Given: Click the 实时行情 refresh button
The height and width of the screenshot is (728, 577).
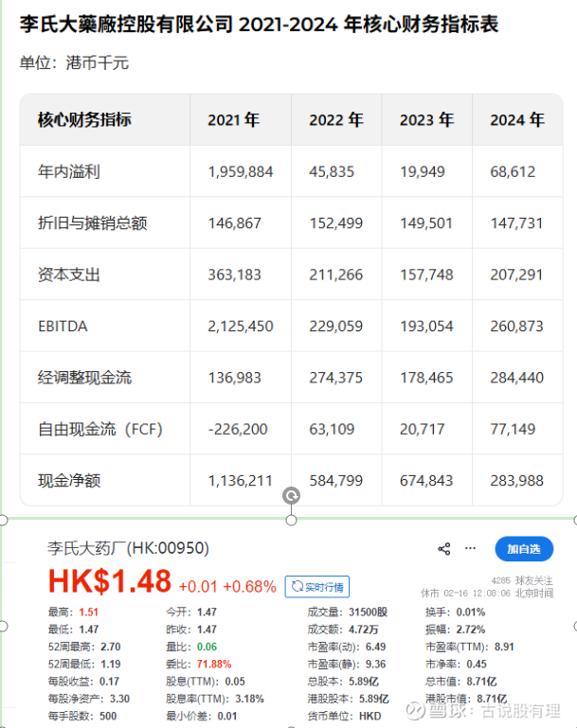Looking at the screenshot, I should click(317, 587).
